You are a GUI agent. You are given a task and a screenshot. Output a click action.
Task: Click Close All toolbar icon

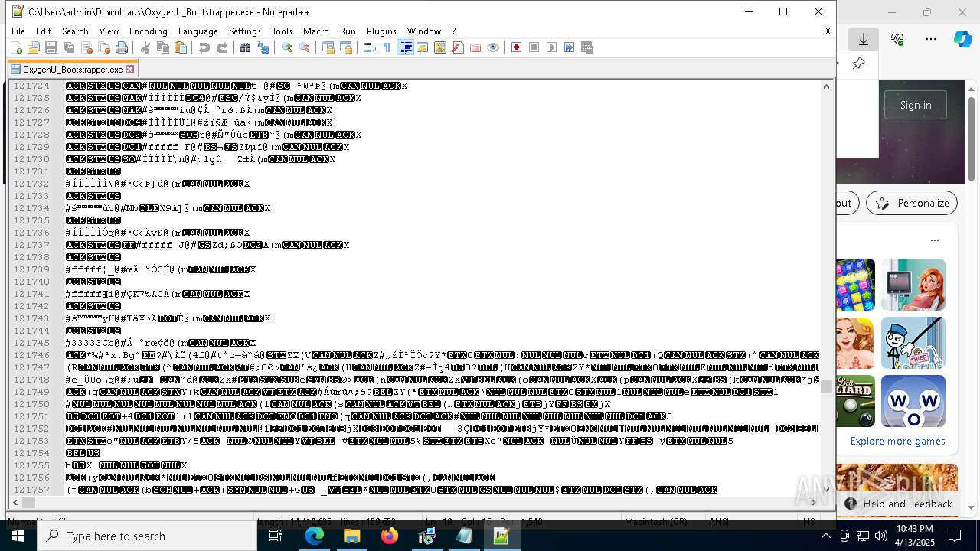pos(104,47)
